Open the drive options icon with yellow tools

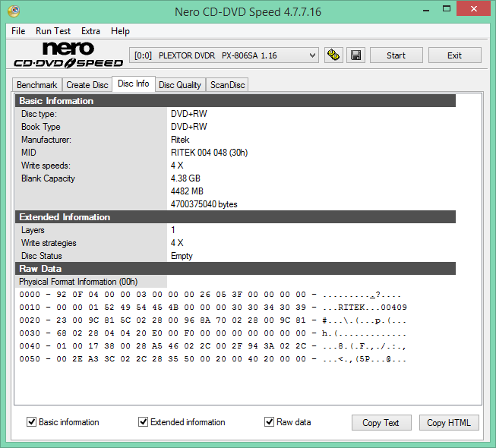(x=333, y=55)
